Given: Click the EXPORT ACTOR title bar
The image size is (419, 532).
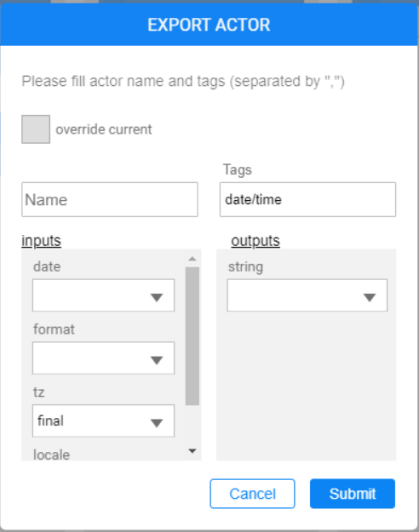Looking at the screenshot, I should point(209,25).
